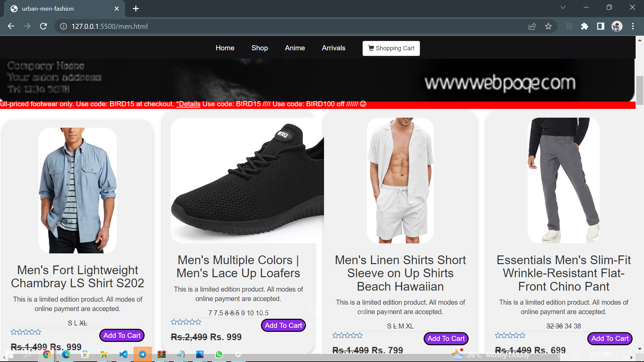The height and width of the screenshot is (362, 644).
Task: View site information icon in address bar
Action: tap(63, 26)
